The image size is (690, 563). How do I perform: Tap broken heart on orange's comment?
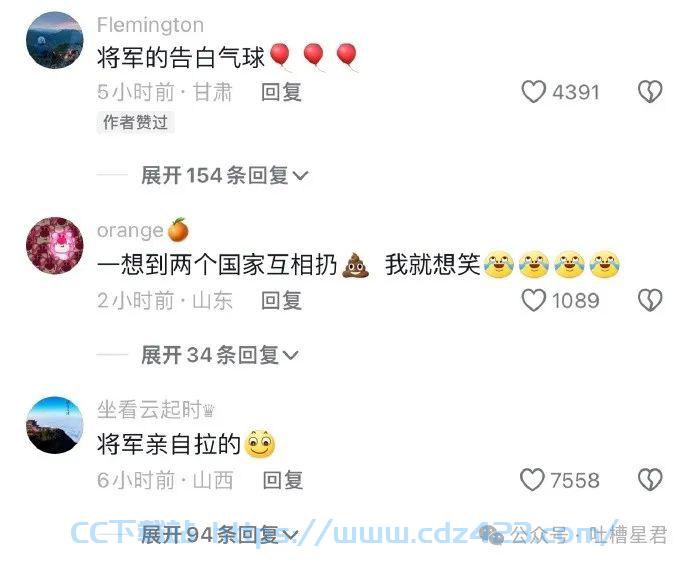(650, 300)
